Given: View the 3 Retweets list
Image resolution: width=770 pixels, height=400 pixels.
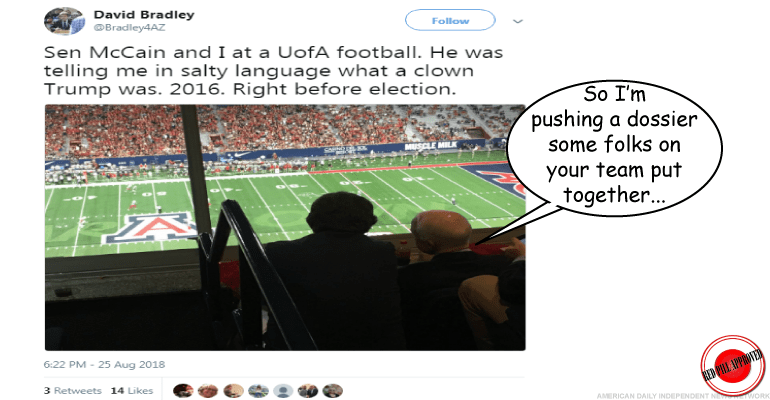Looking at the screenshot, I should tap(73, 391).
